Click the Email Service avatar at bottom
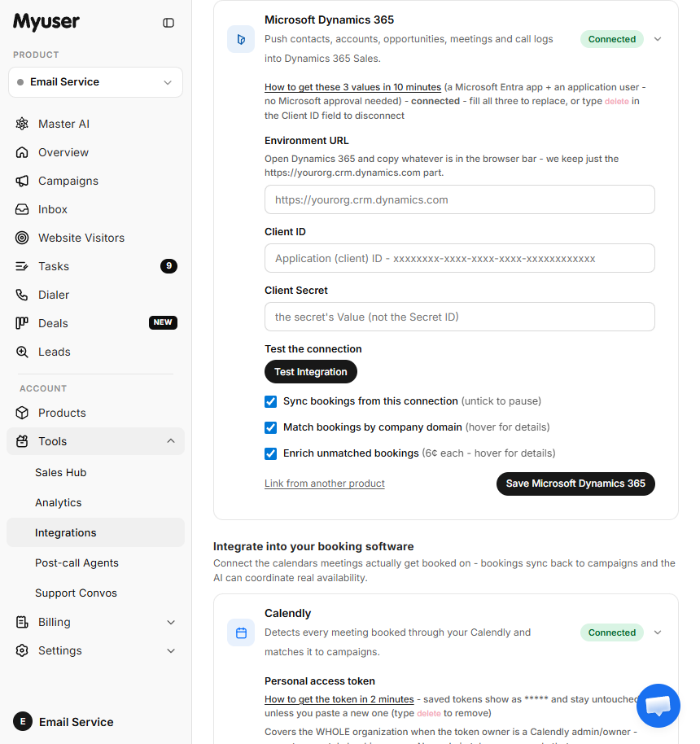 click(23, 722)
